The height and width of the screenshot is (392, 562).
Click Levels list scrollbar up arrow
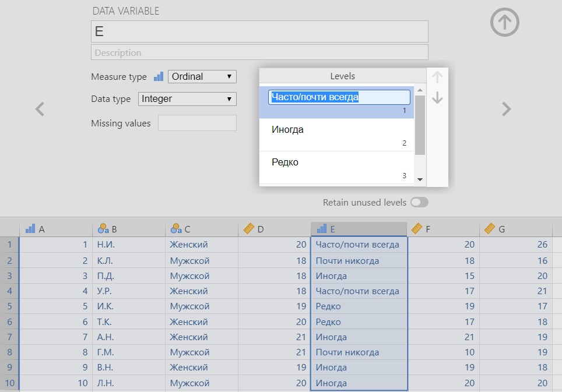point(420,90)
